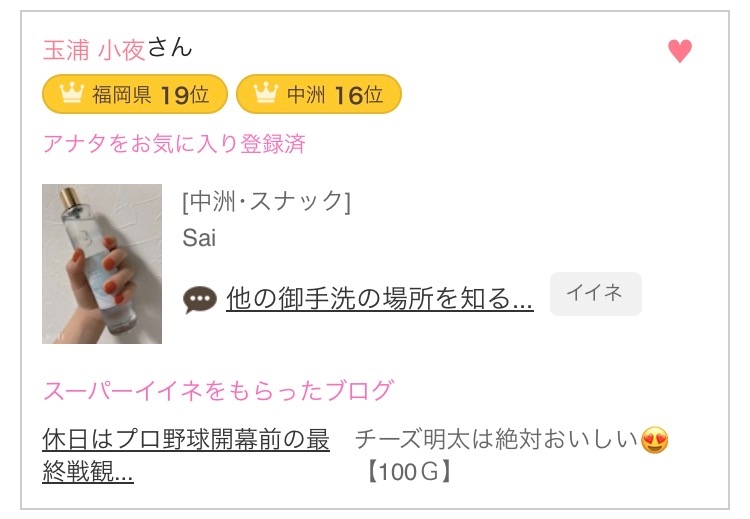
Task: Click the 19位 rank number
Action: click(x=185, y=95)
